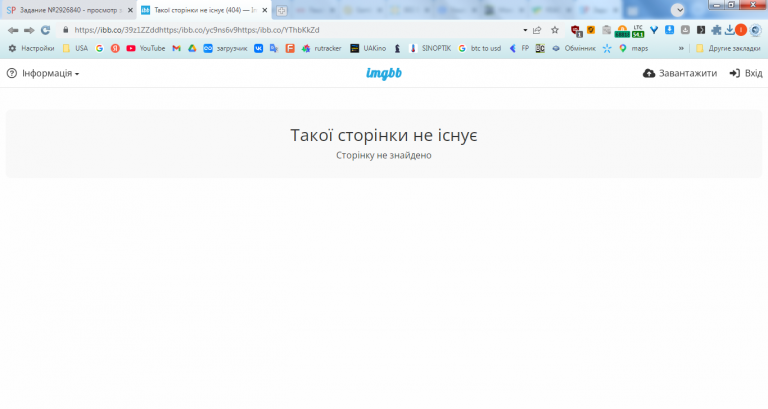Open the FP bookmark
This screenshot has width=768, height=409.
click(x=519, y=48)
